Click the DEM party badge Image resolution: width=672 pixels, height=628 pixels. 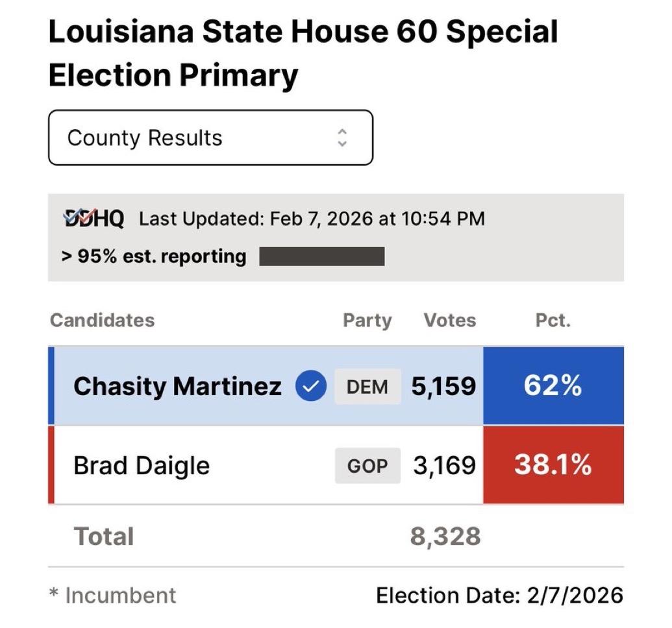click(x=367, y=387)
